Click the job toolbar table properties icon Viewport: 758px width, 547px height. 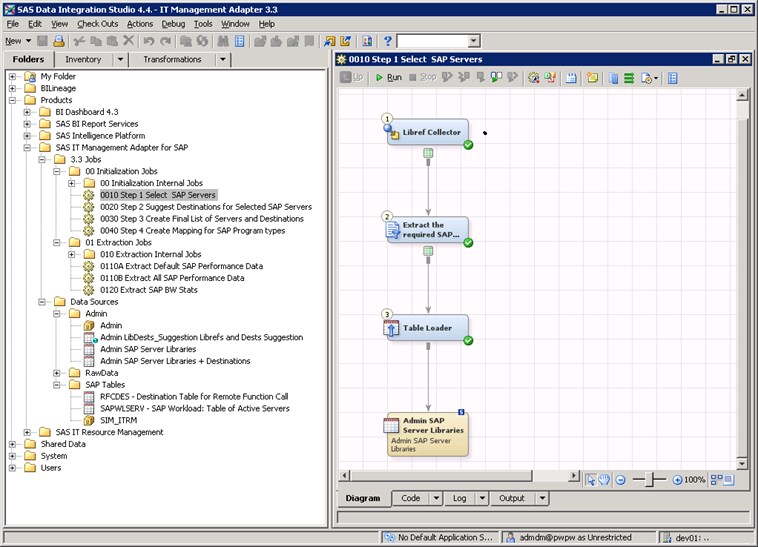click(x=672, y=78)
